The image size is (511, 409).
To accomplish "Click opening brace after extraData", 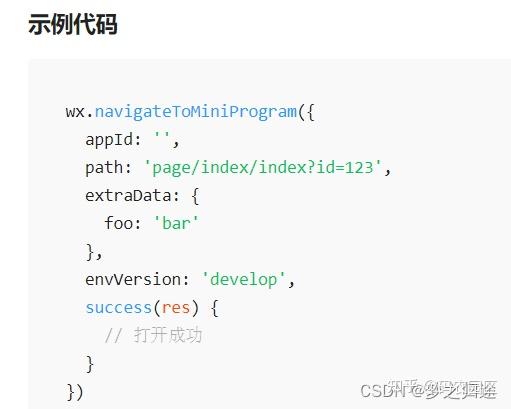I will point(195,196).
